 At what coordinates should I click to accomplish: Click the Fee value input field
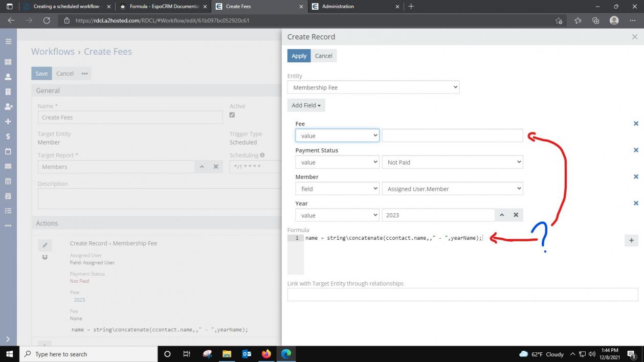[452, 135]
